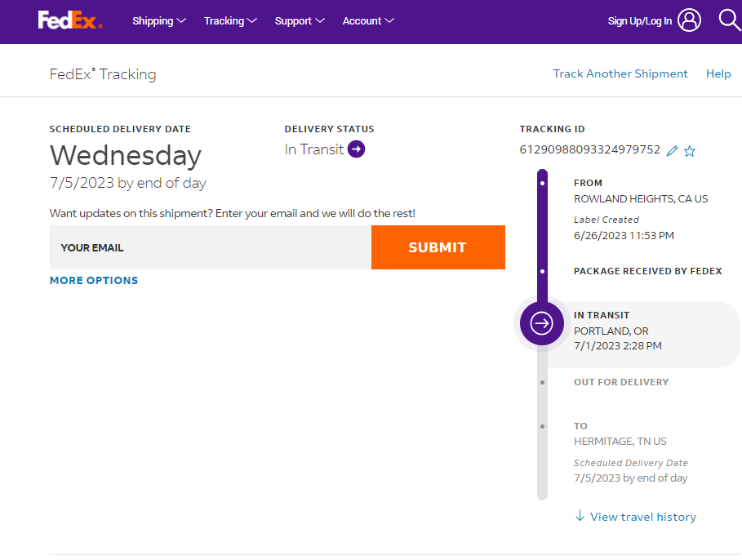Click Track Another Shipment link
The image size is (742, 560).
pos(620,73)
